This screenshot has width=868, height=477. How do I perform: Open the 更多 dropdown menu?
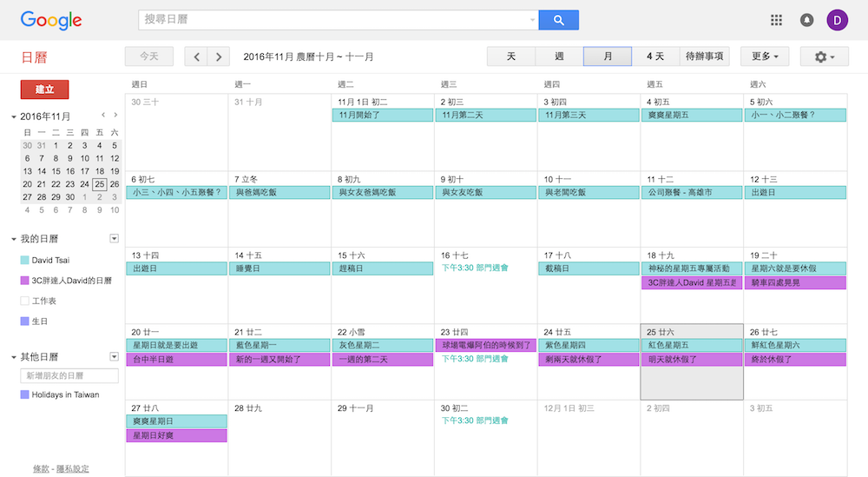[764, 56]
